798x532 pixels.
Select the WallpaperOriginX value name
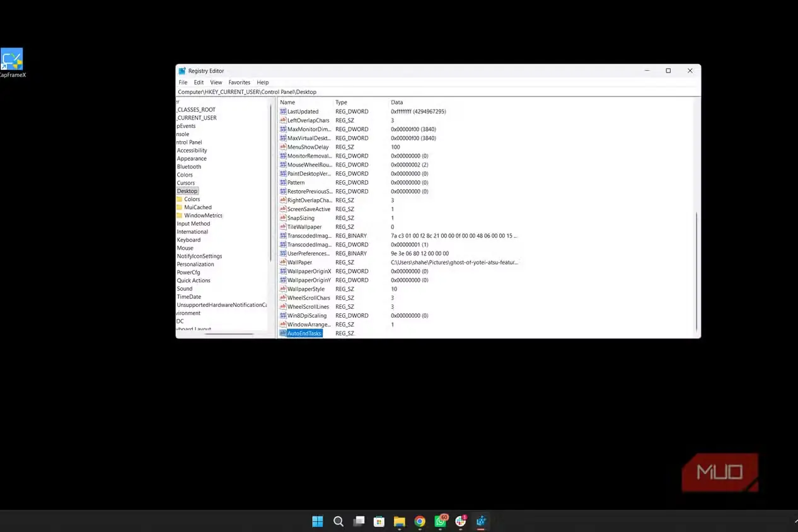(309, 271)
